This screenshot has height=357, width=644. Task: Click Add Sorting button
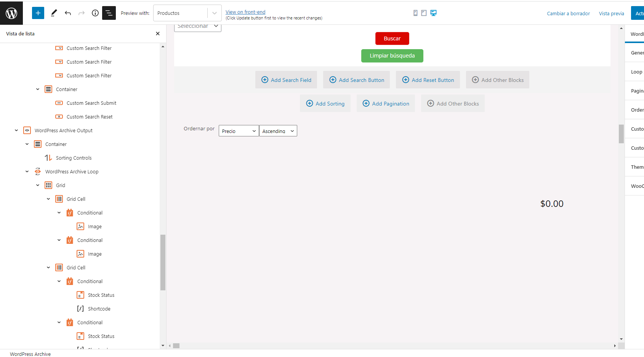pyautogui.click(x=325, y=103)
